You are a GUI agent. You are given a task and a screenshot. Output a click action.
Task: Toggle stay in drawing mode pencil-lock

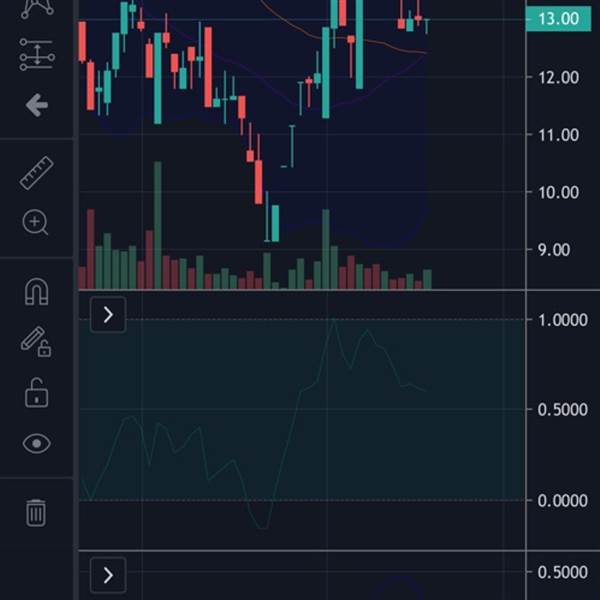click(36, 342)
